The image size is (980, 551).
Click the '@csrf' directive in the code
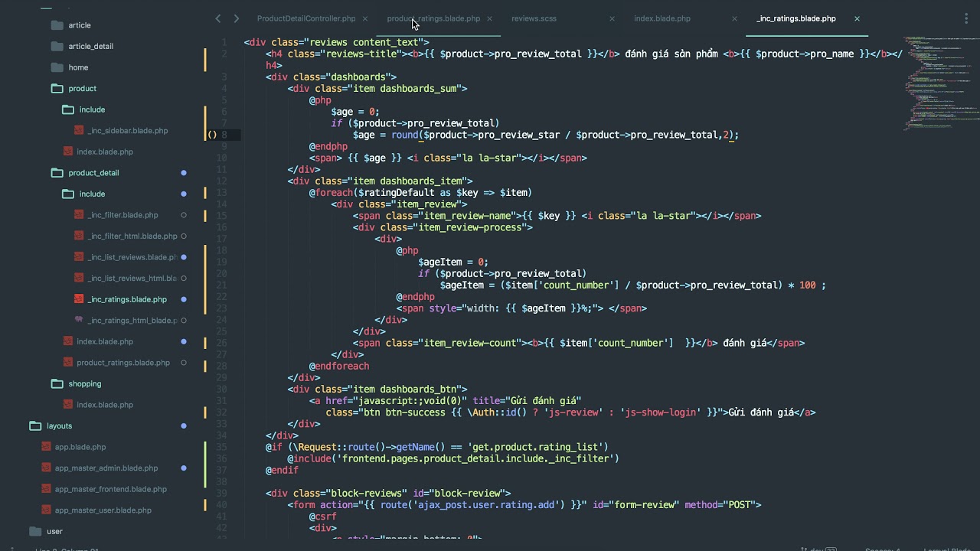[323, 517]
